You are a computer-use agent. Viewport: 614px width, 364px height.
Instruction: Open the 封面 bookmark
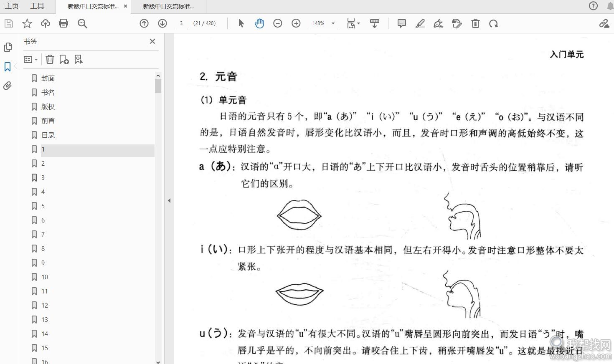tap(48, 78)
